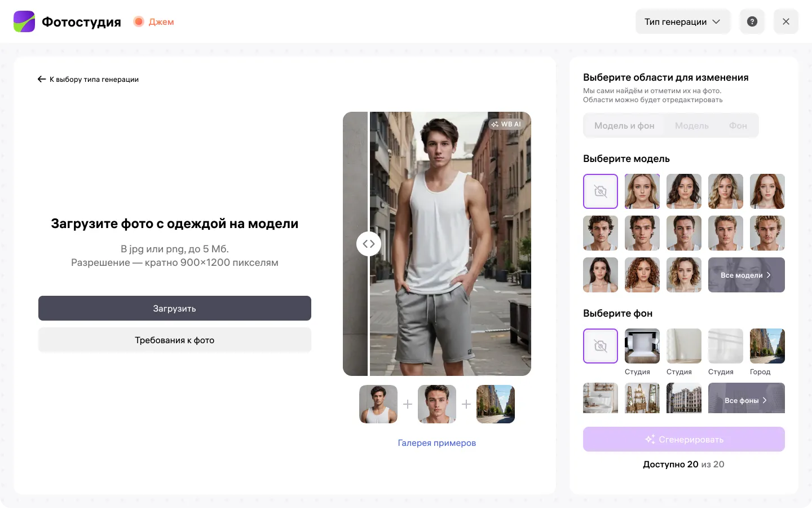Screen dimensions: 812x508
Task: Switch to Модель и фон mode
Action: pyautogui.click(x=624, y=126)
